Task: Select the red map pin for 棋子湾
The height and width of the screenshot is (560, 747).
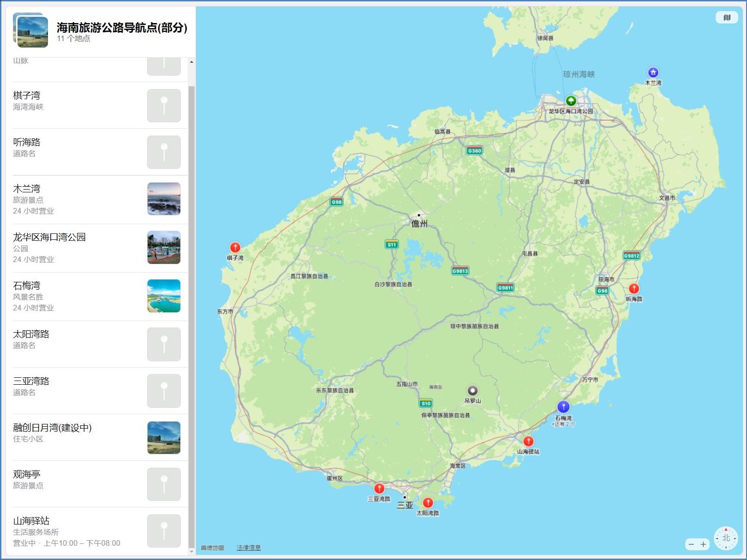Action: pos(235,248)
